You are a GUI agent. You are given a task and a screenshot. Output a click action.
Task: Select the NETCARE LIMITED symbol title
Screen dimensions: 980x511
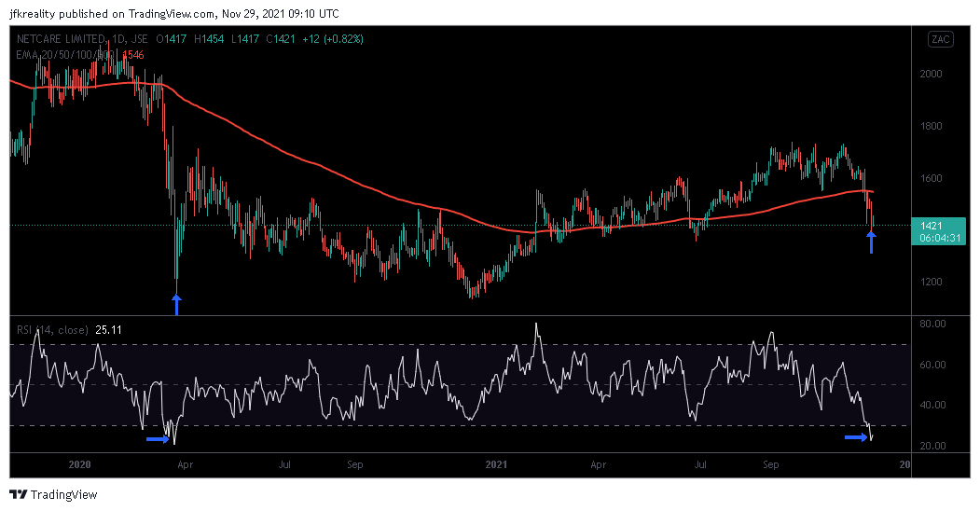61,39
